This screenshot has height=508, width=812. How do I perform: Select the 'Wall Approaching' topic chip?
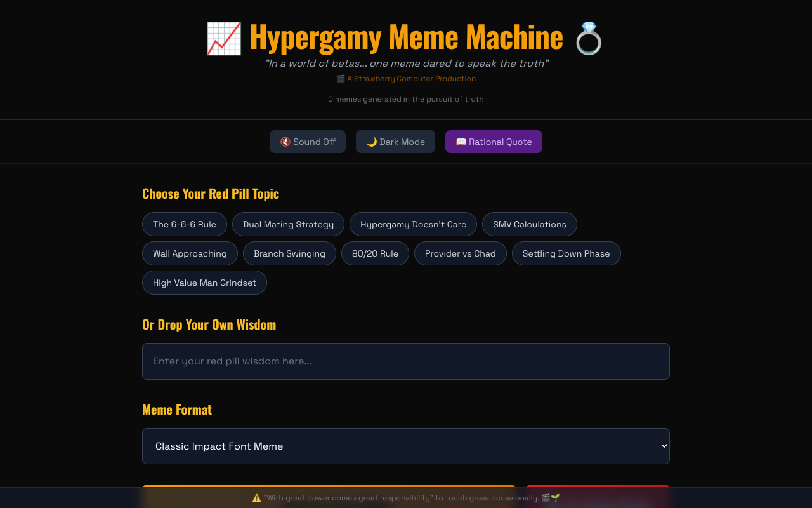190,253
